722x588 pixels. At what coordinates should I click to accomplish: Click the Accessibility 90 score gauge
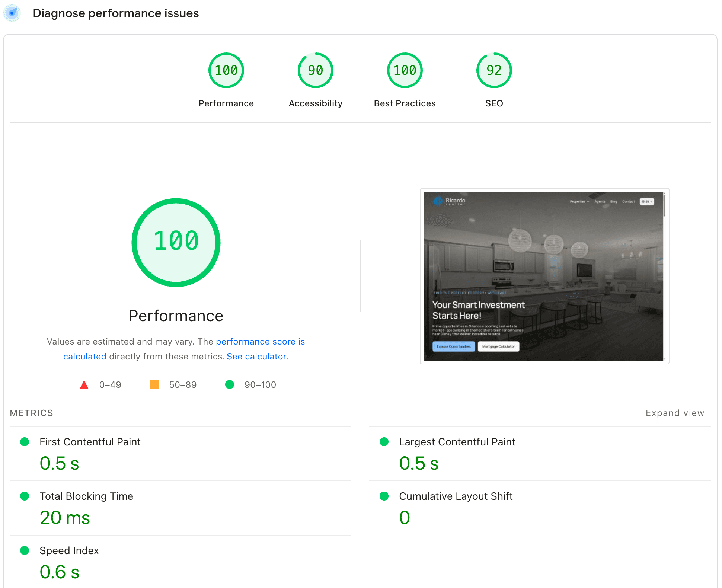(315, 70)
